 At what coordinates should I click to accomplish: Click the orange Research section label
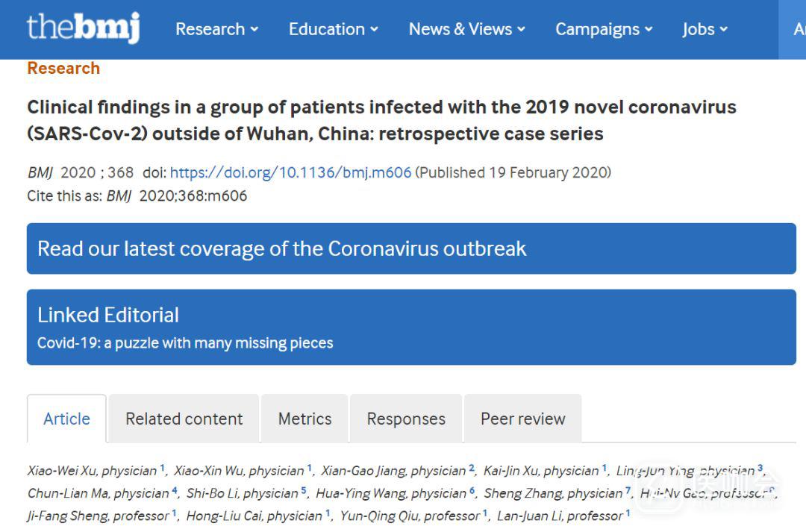(63, 68)
